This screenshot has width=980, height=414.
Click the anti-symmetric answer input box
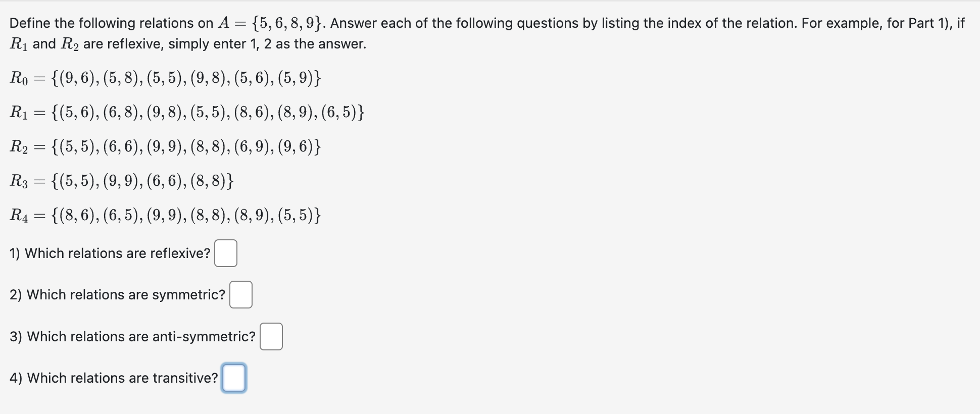[271, 337]
